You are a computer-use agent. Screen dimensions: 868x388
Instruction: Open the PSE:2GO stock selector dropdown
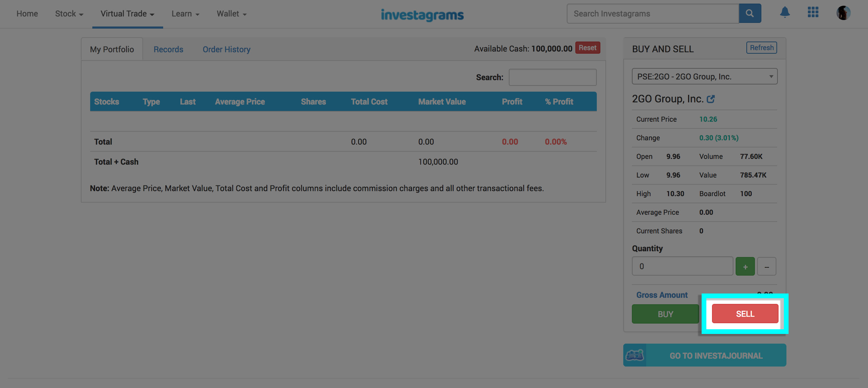point(704,77)
